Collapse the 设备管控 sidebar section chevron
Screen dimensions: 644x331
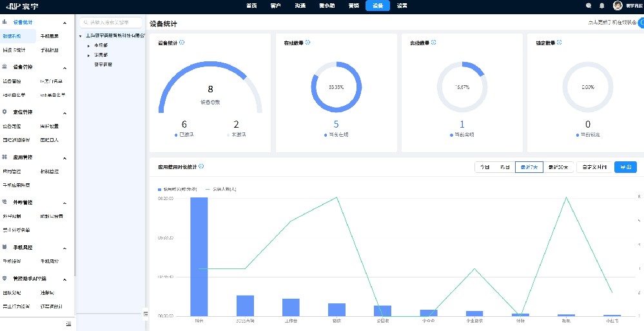click(65, 68)
